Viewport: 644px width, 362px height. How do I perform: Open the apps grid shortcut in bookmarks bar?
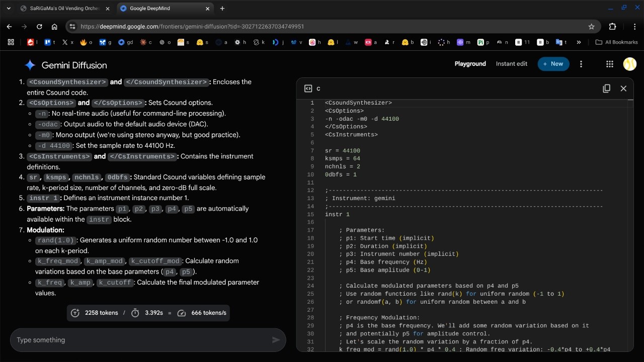pyautogui.click(x=11, y=42)
